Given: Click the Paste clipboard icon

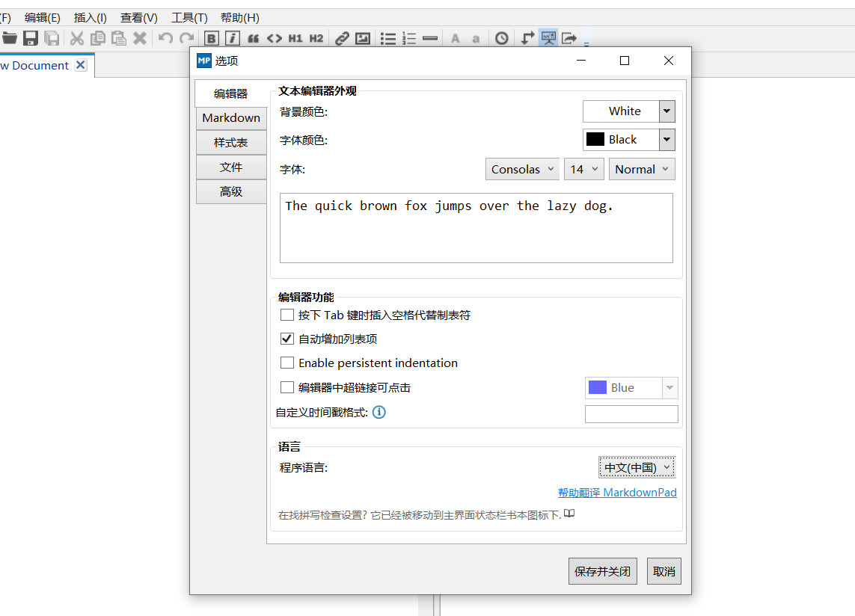Looking at the screenshot, I should (119, 38).
